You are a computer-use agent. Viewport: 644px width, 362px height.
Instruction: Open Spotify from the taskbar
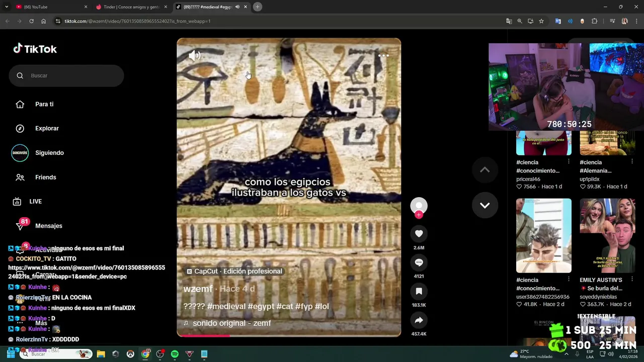[175, 354]
